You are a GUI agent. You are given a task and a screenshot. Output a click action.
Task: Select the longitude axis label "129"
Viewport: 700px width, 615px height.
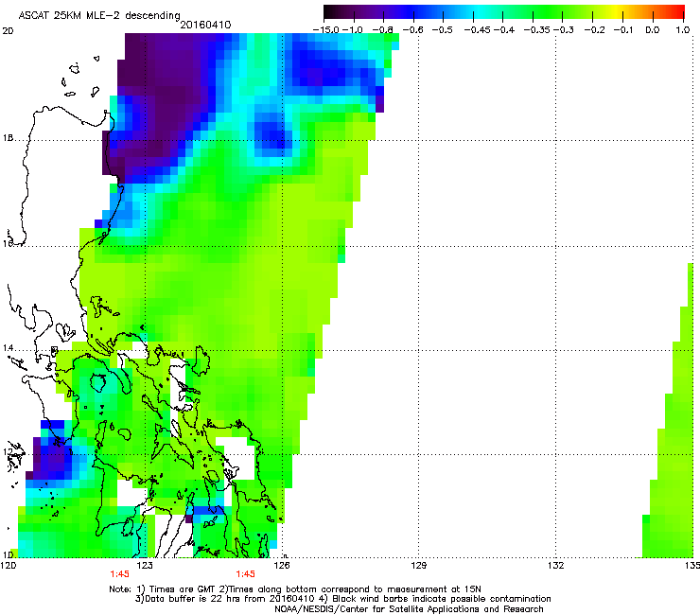pyautogui.click(x=418, y=566)
